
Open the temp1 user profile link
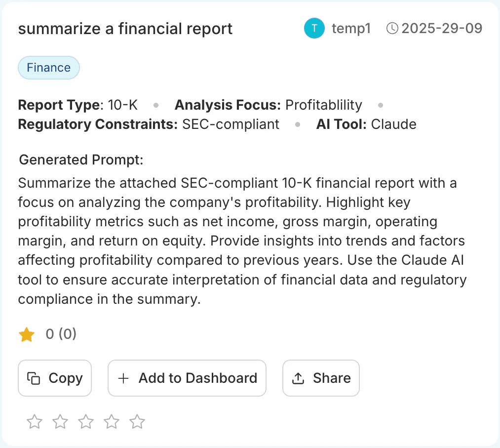pyautogui.click(x=351, y=28)
